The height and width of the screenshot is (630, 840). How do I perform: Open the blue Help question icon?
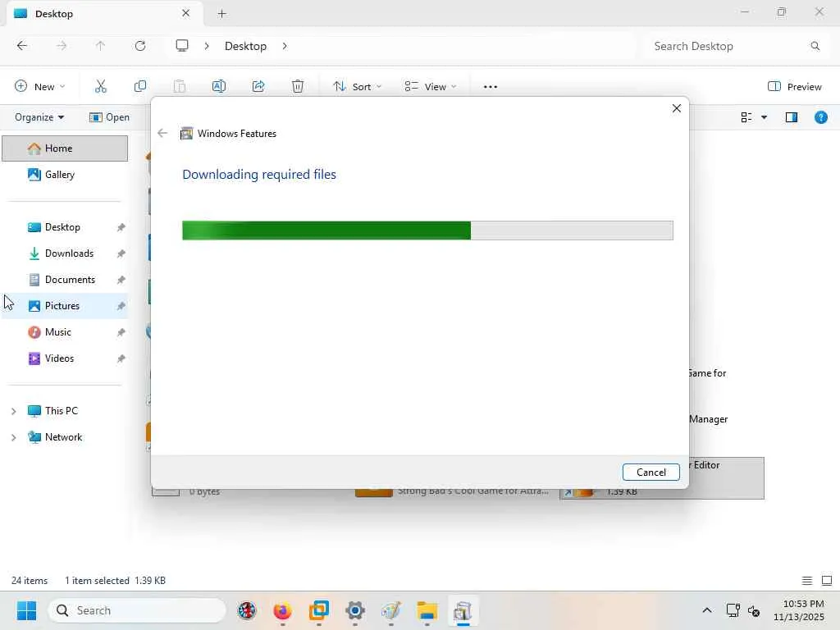click(x=820, y=116)
